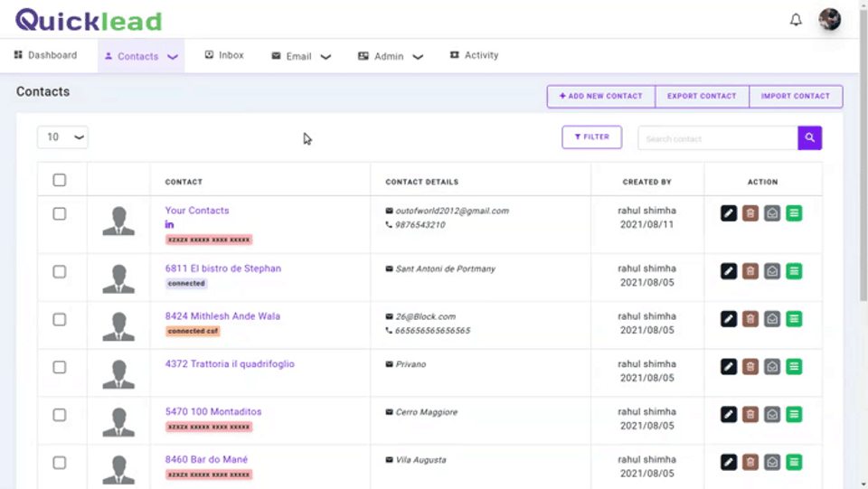Click the Export Contact button
The height and width of the screenshot is (489, 868).
(702, 96)
